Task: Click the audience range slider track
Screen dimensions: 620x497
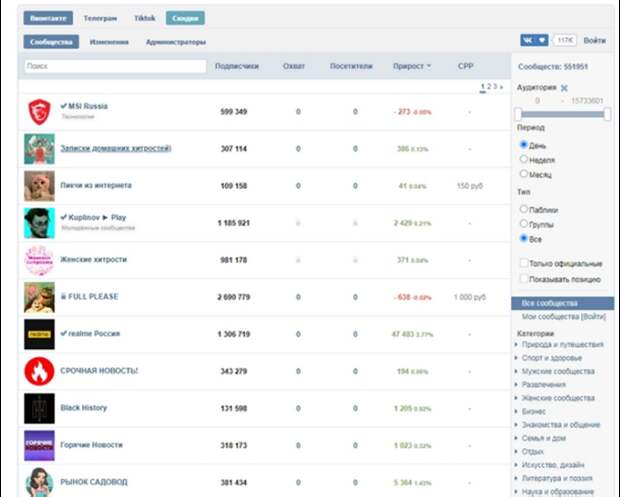Action: (563, 114)
